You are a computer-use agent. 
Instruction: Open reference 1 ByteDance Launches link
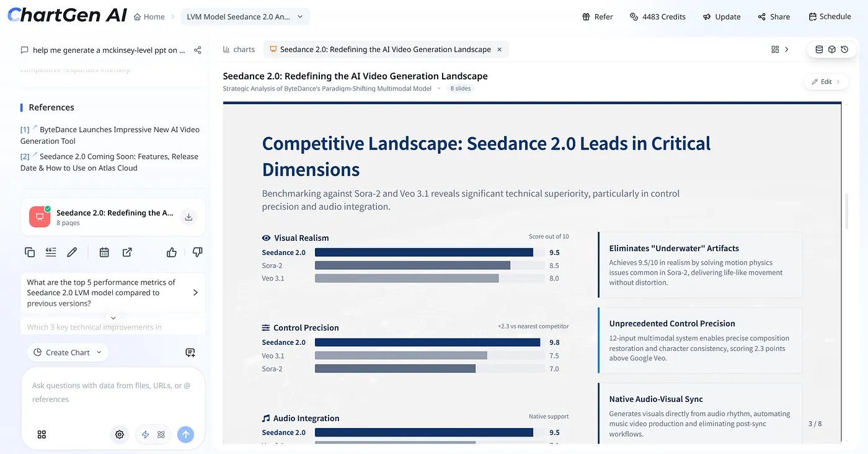pyautogui.click(x=110, y=135)
